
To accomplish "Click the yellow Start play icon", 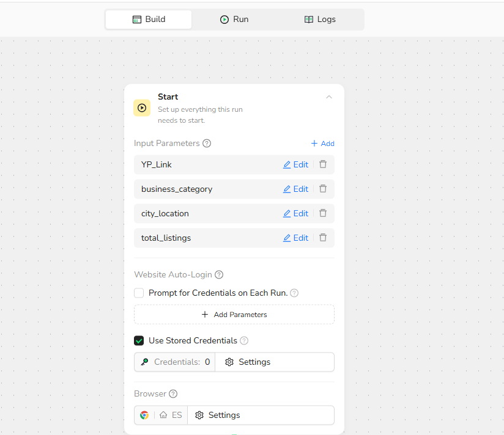I will (x=142, y=108).
